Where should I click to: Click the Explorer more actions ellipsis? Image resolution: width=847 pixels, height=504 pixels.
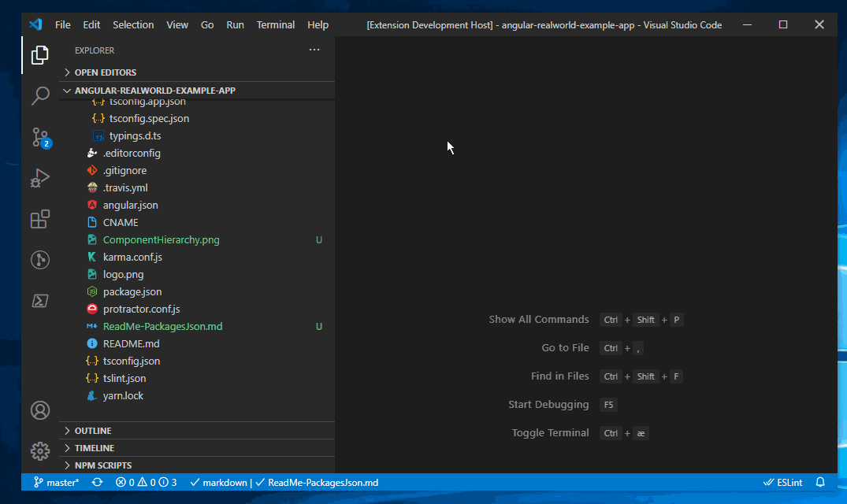pos(314,50)
